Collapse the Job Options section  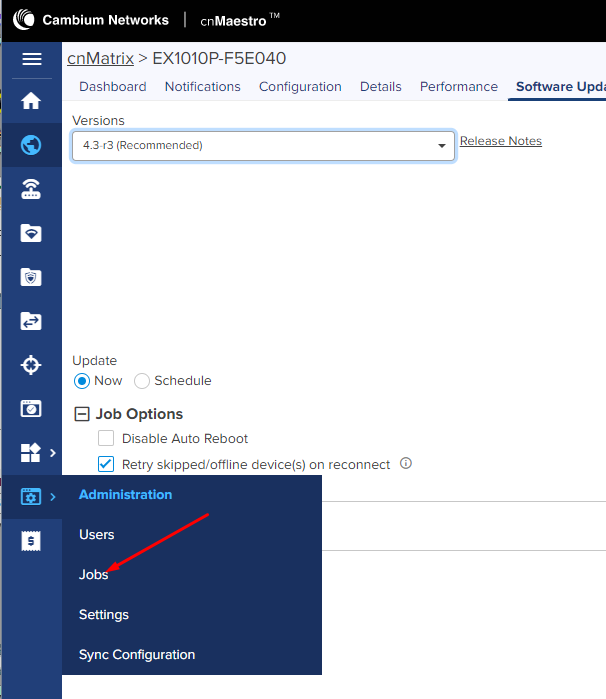tap(82, 414)
